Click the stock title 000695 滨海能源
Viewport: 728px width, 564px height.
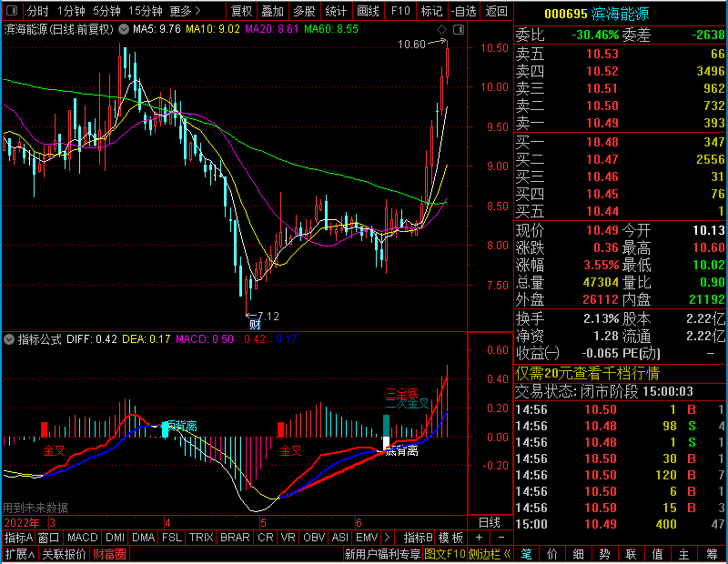pos(597,14)
